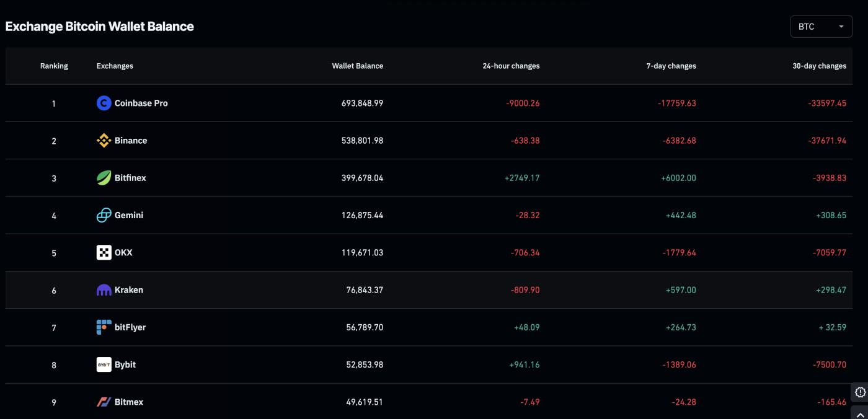Select the Gemini 7-day change value +442.48
This screenshot has width=868, height=419.
(682, 214)
